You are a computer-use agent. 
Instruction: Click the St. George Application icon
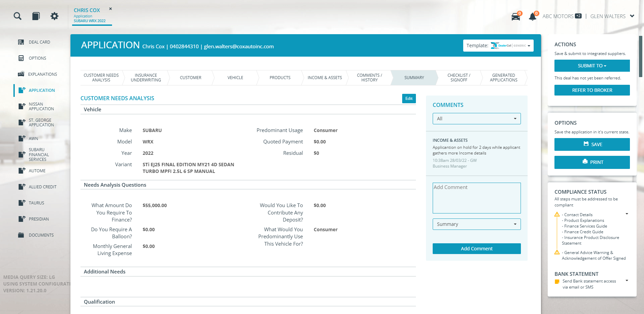tap(22, 123)
